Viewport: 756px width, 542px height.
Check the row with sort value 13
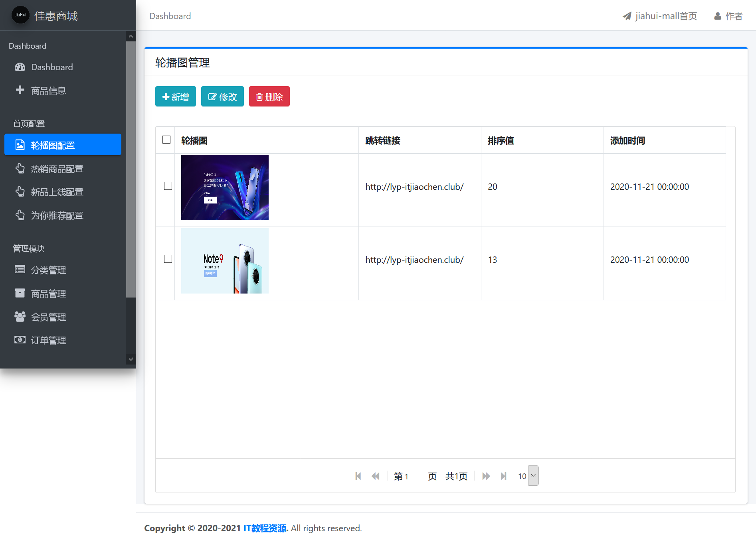pos(168,259)
